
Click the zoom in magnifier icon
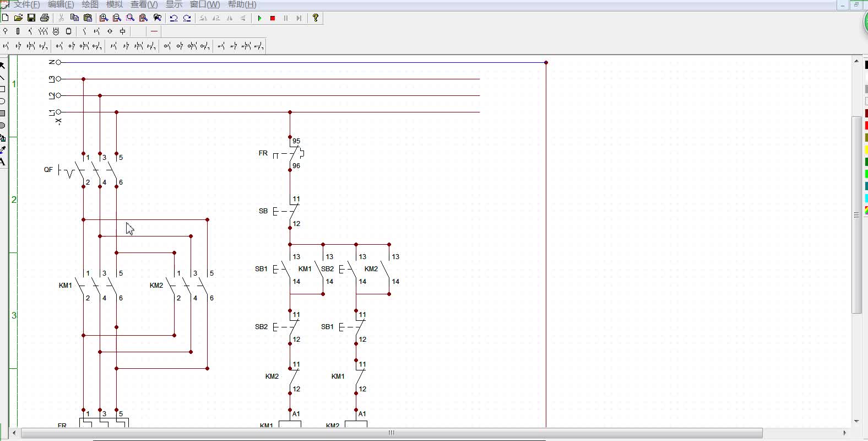(x=104, y=18)
